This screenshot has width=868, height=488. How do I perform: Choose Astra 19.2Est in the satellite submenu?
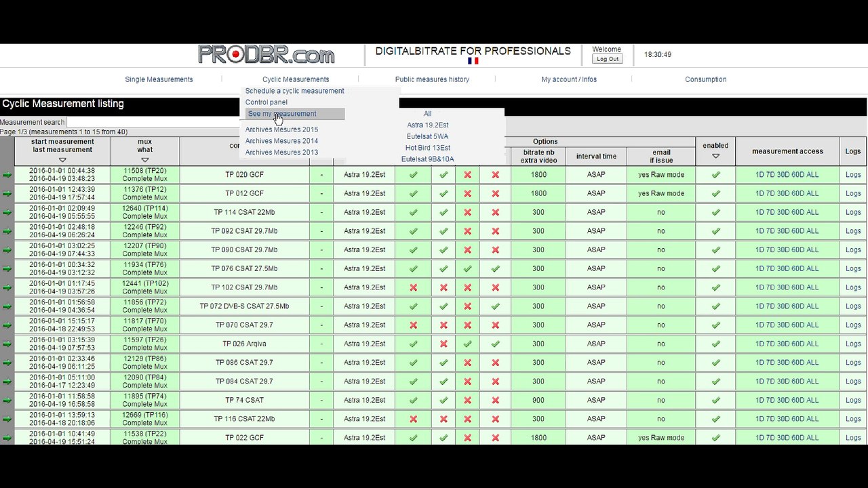427,125
